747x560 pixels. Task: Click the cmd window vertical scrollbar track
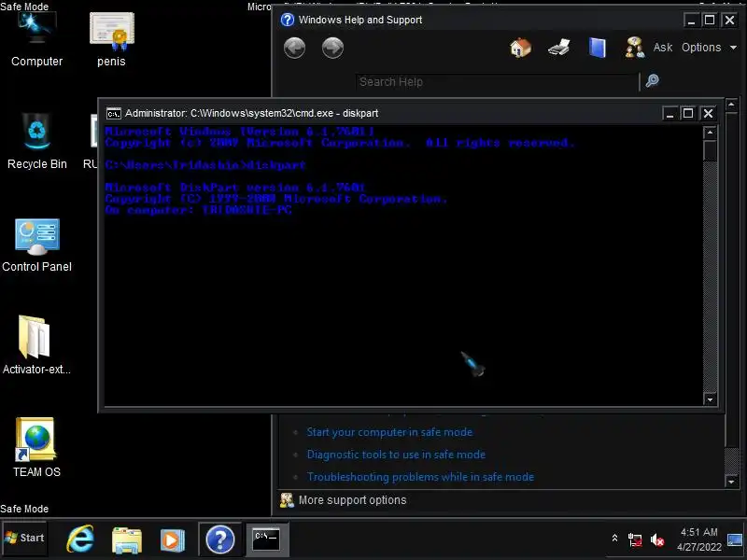(x=710, y=276)
